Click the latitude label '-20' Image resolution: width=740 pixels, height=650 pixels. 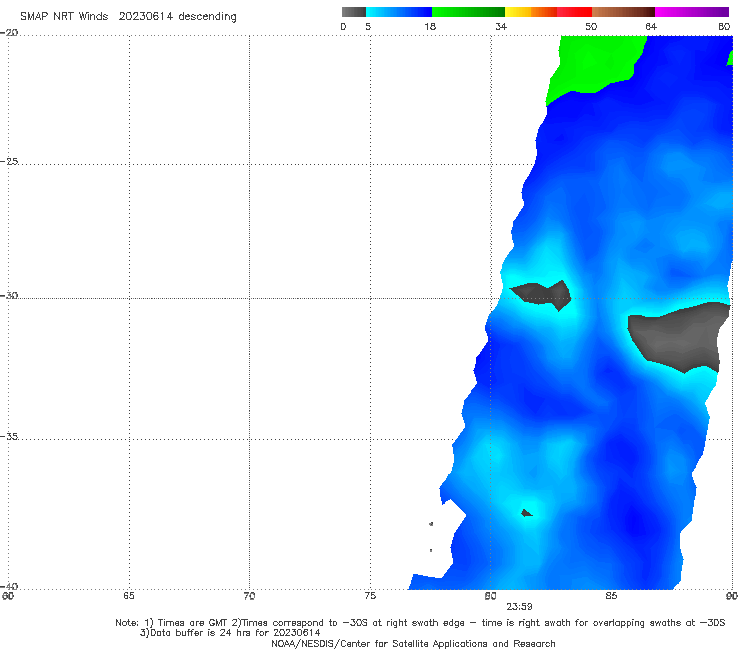[x=9, y=33]
